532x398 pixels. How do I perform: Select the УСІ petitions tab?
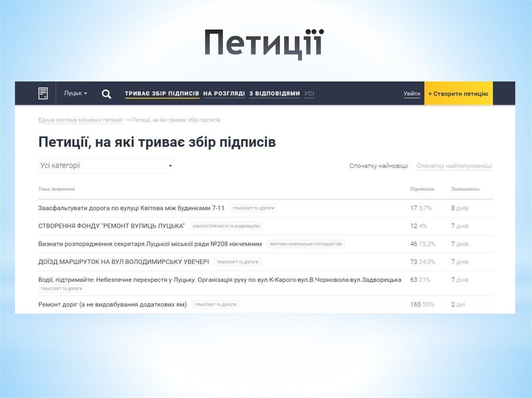[x=309, y=92]
